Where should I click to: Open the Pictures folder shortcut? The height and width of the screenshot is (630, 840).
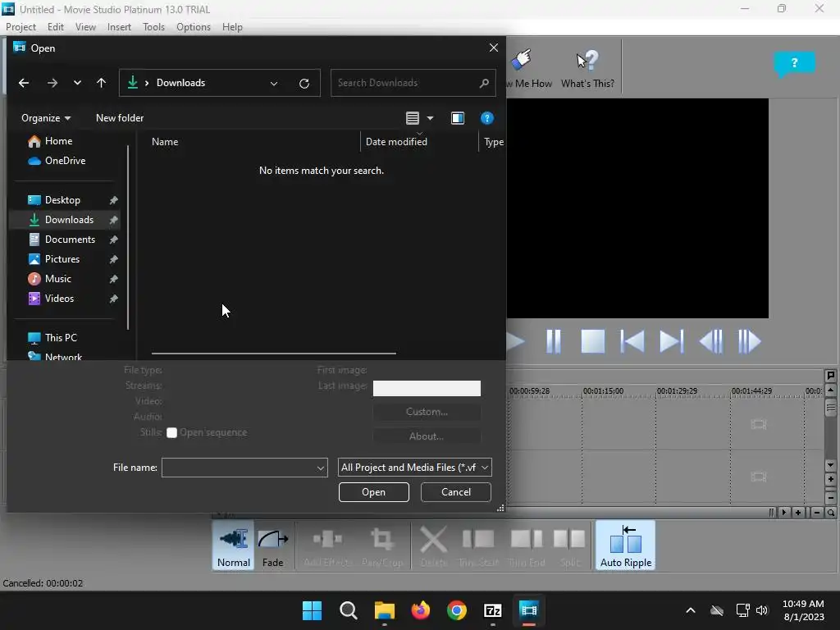[64, 259]
